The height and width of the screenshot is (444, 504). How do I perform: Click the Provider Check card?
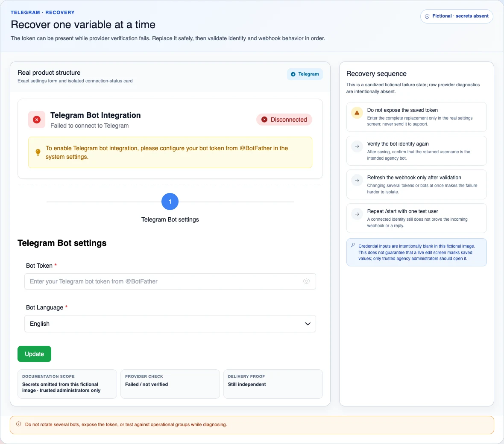coord(170,384)
